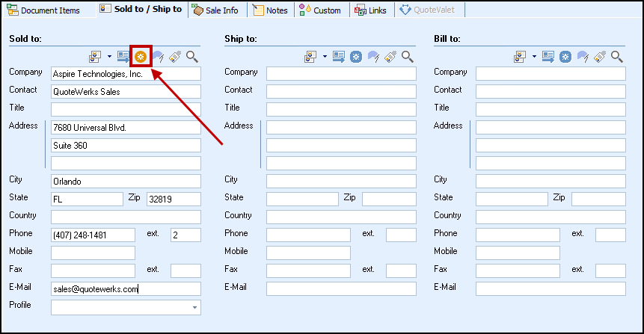
Task: Open the Custom tab
Action: (320, 10)
